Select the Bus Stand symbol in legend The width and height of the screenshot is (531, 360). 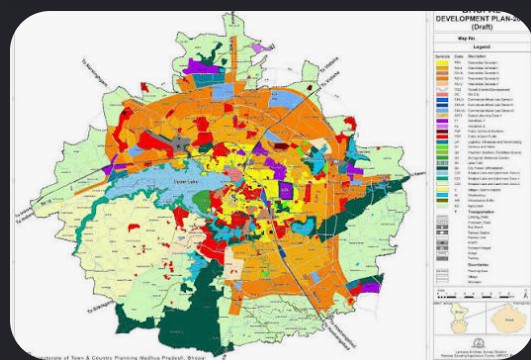coord(442,227)
